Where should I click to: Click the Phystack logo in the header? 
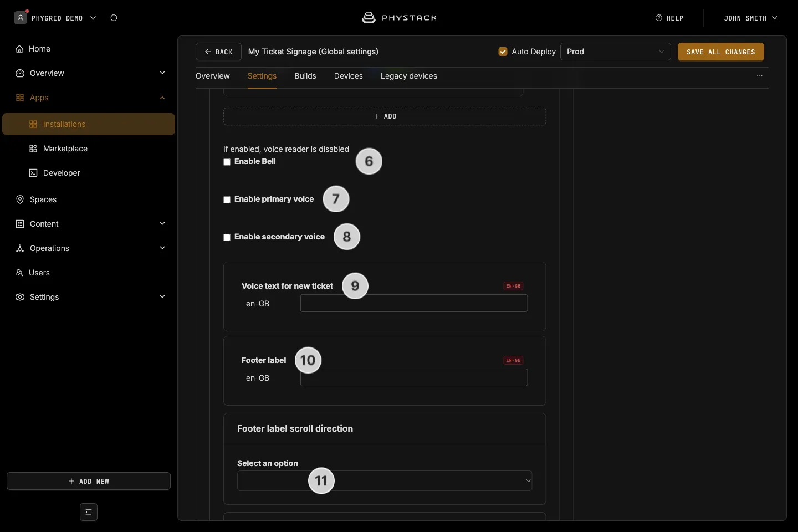[399, 18]
